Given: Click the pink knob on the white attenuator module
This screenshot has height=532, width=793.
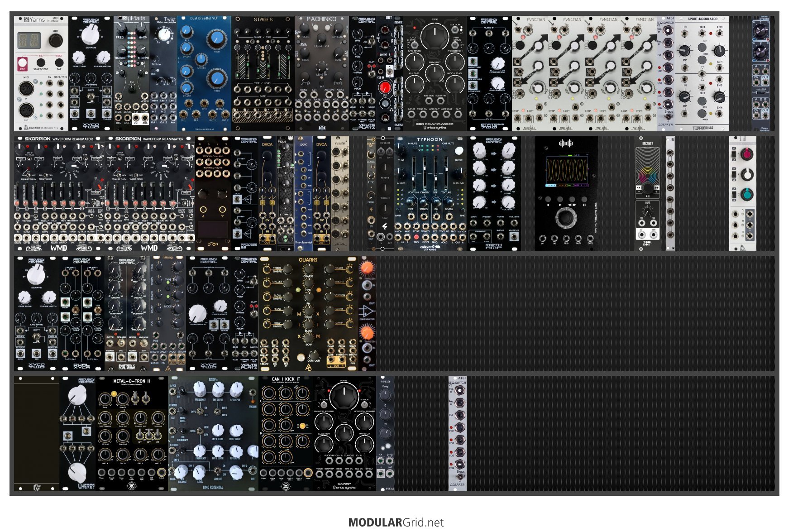Looking at the screenshot, I should coord(747,154).
